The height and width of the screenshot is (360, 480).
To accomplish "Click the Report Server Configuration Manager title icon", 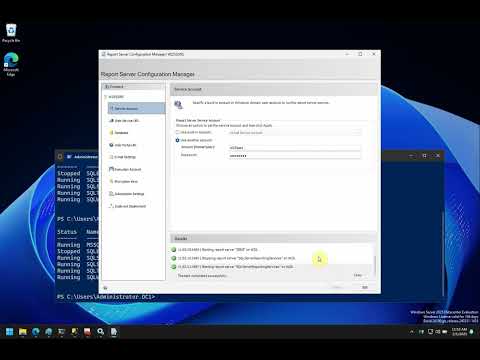I will [x=103, y=54].
